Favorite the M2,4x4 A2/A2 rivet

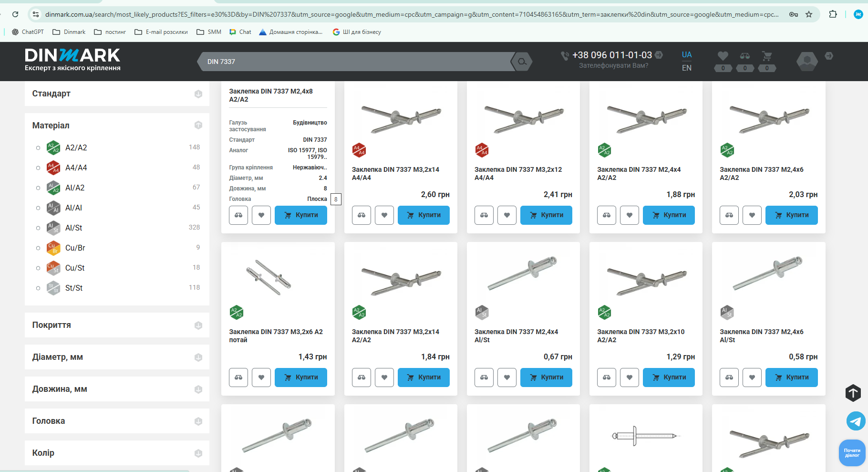point(630,215)
